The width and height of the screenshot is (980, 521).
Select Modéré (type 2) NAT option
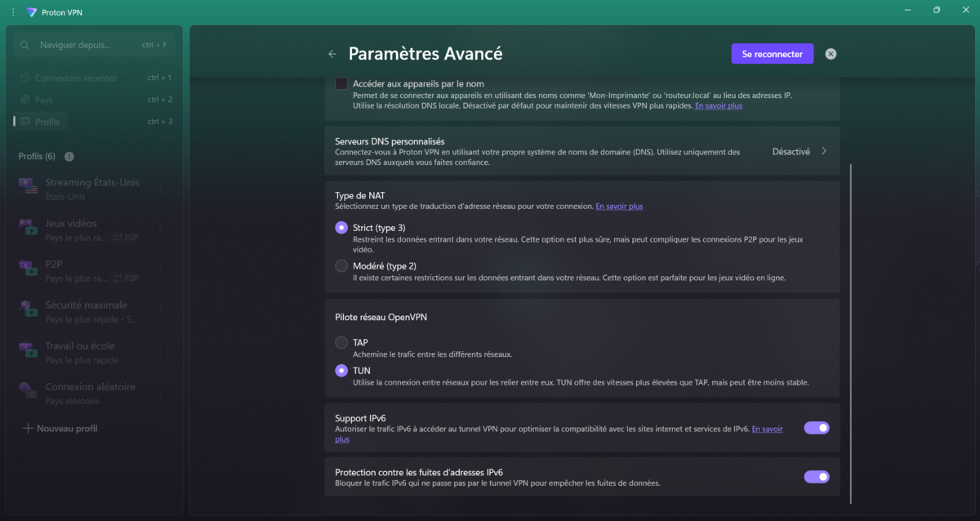click(341, 265)
